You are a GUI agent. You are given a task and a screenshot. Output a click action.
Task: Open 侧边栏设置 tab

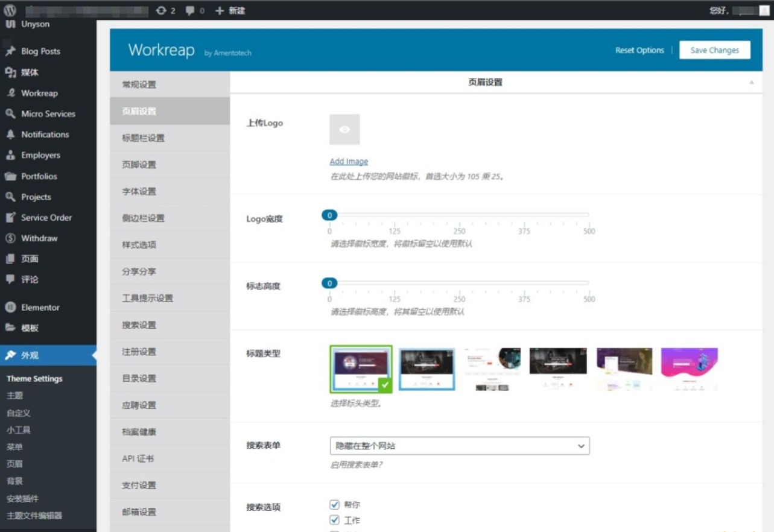point(170,218)
